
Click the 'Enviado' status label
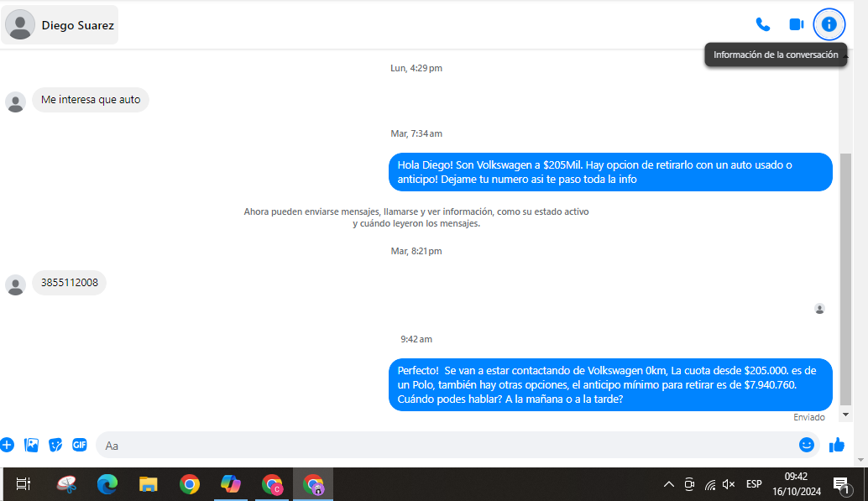click(808, 417)
